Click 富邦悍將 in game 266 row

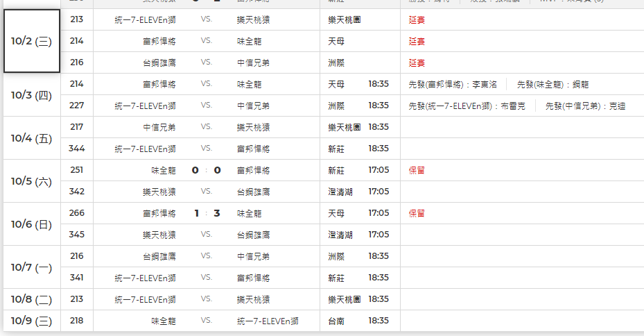[x=159, y=213]
